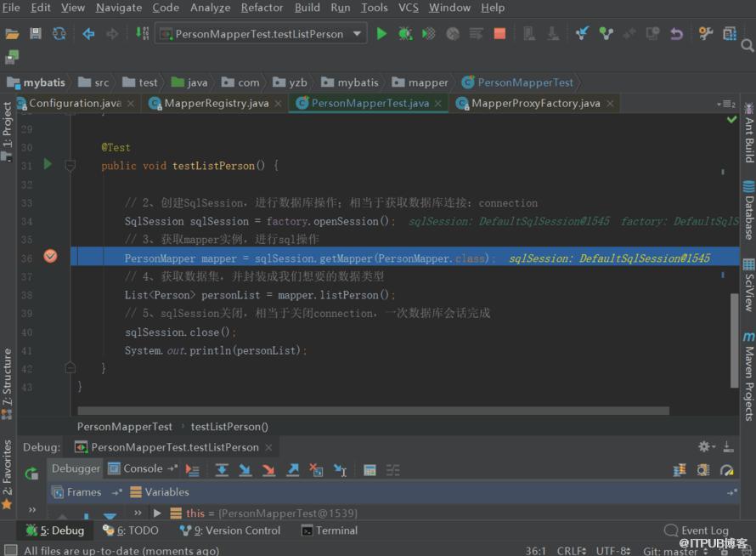Rerun the debug session with green arrow
Image resolution: width=756 pixels, height=556 pixels.
(x=31, y=473)
